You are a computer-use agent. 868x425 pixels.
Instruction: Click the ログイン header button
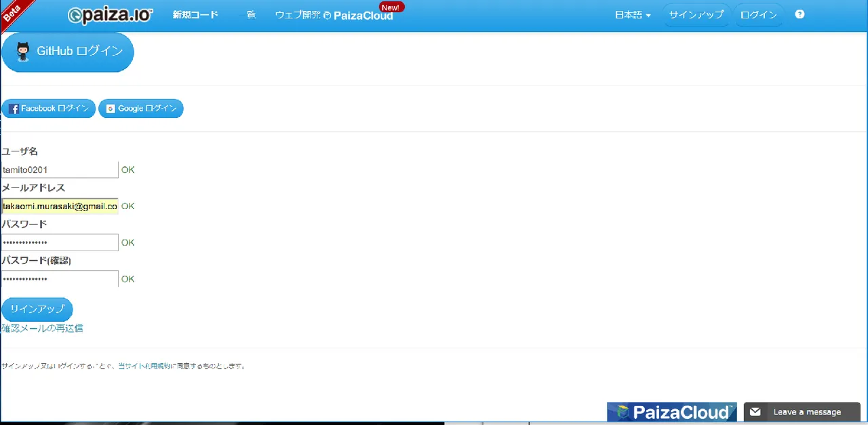pos(759,15)
